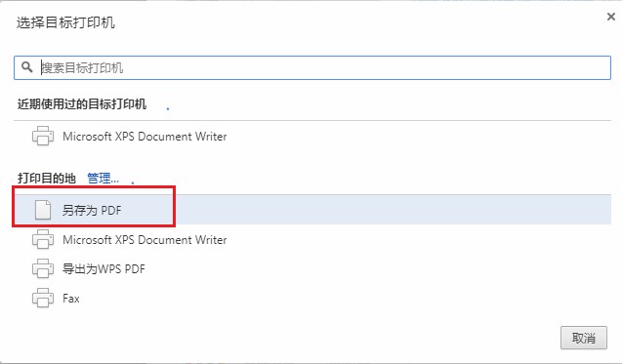Open the 管理... link

click(104, 178)
